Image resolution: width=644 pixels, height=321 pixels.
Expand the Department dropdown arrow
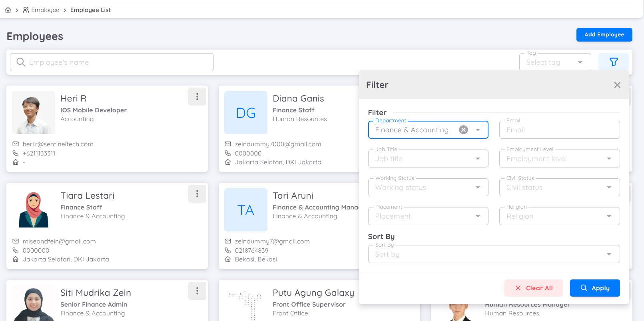478,130
